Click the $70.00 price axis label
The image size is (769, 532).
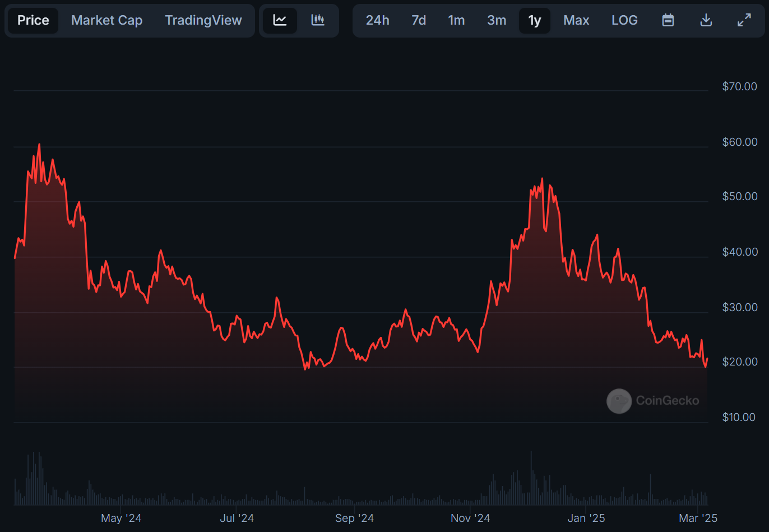(x=740, y=86)
